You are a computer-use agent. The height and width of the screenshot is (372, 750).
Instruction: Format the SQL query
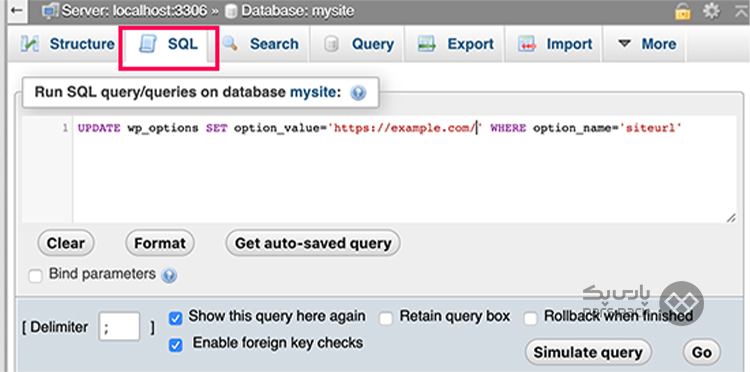pos(160,243)
